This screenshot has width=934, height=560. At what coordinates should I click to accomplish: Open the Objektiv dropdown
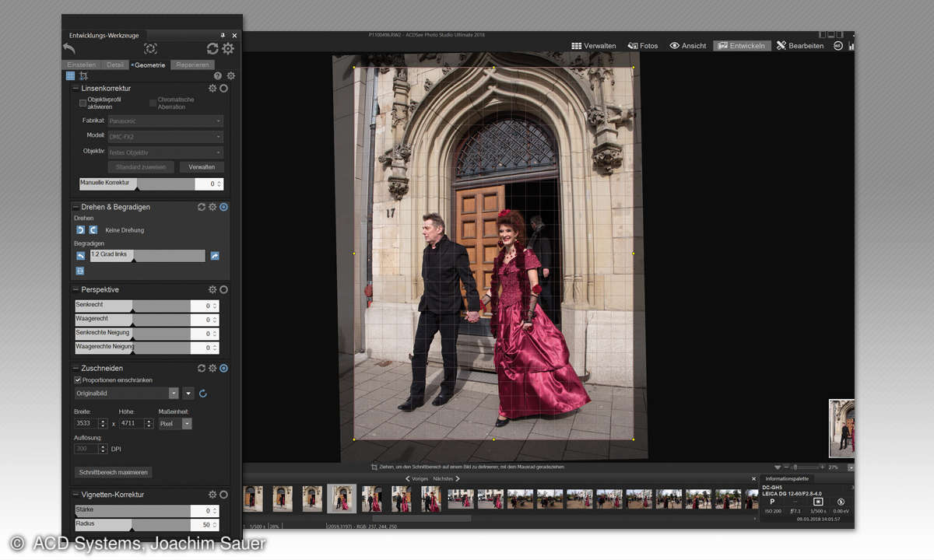165,152
